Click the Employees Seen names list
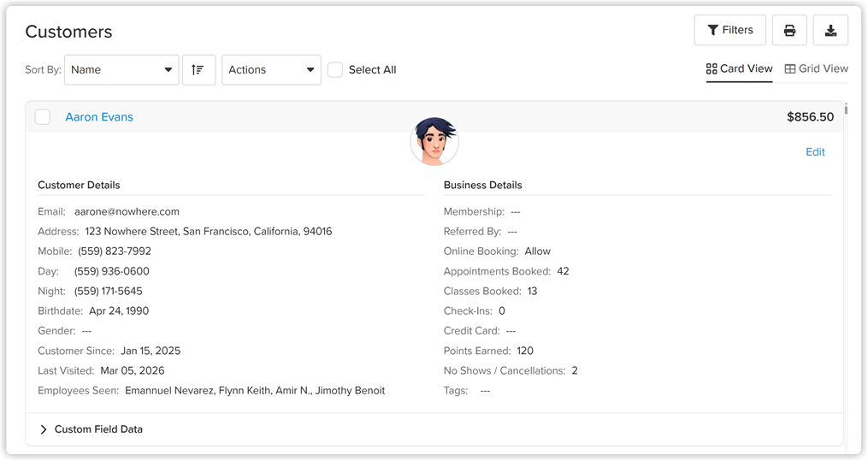 (255, 391)
